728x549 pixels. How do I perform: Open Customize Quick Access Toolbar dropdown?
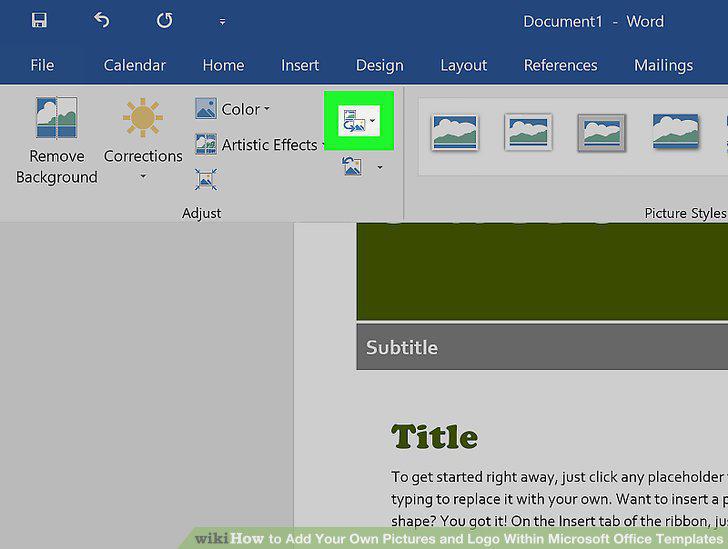point(222,21)
